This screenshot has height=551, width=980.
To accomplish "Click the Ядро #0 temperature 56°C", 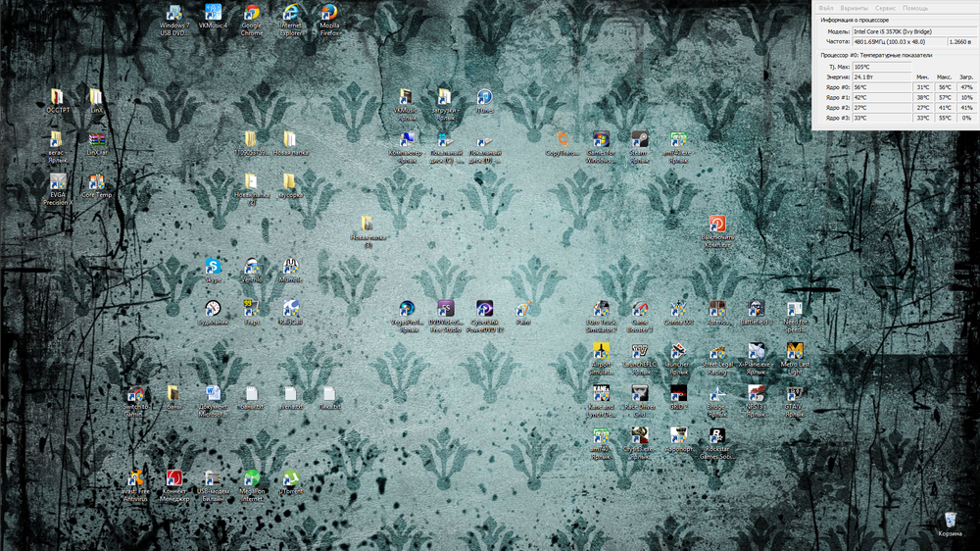I will click(882, 87).
